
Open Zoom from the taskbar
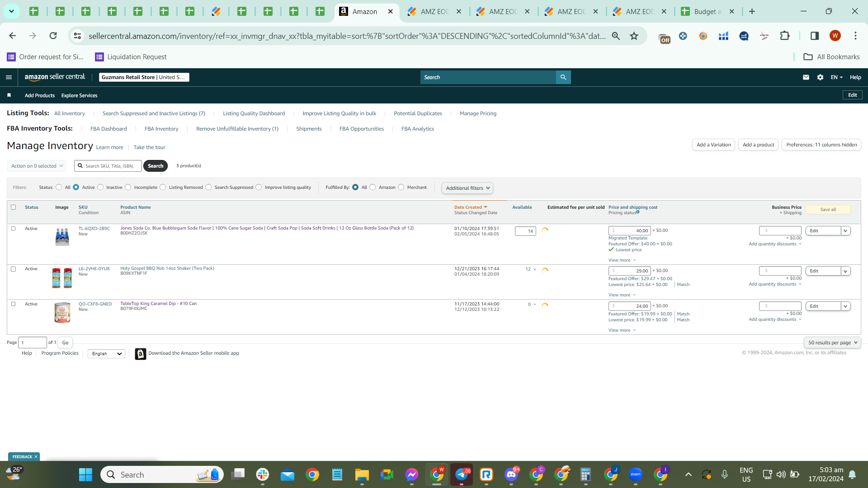point(636,474)
